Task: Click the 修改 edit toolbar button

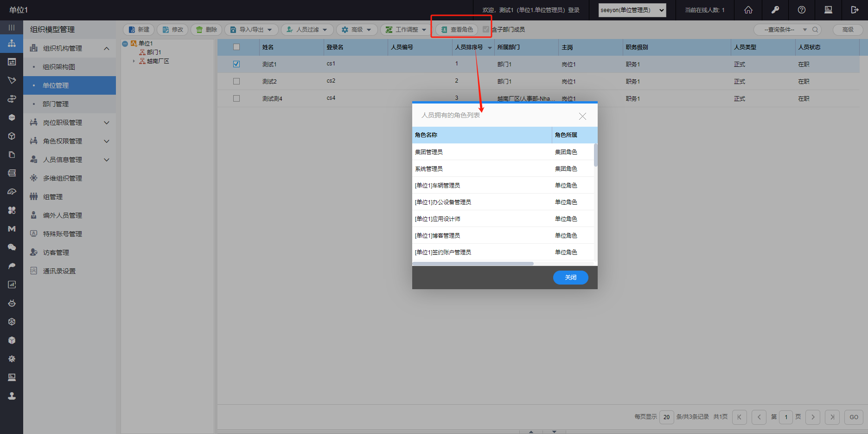Action: tap(173, 30)
